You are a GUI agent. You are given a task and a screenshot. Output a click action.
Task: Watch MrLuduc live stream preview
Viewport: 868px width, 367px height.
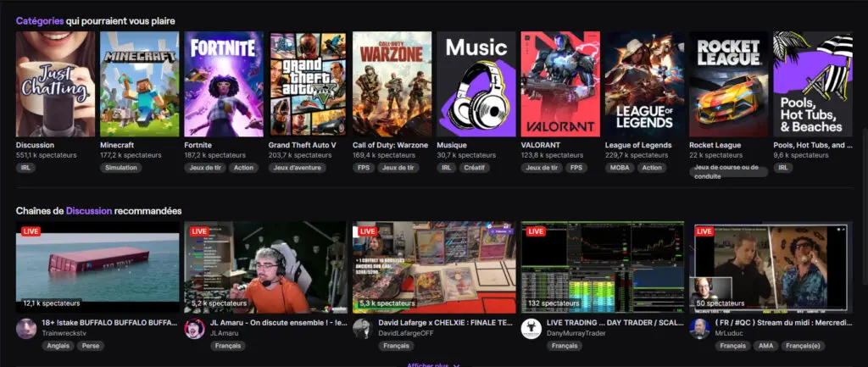click(771, 267)
